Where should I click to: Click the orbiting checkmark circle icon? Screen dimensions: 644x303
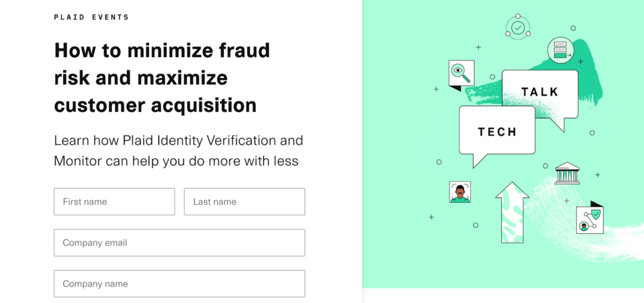tap(518, 27)
